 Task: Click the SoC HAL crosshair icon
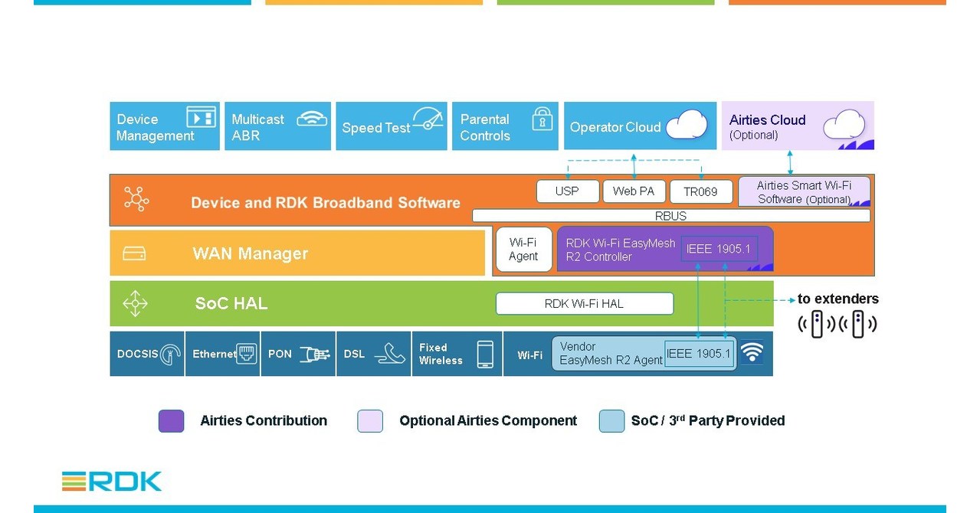tap(135, 303)
